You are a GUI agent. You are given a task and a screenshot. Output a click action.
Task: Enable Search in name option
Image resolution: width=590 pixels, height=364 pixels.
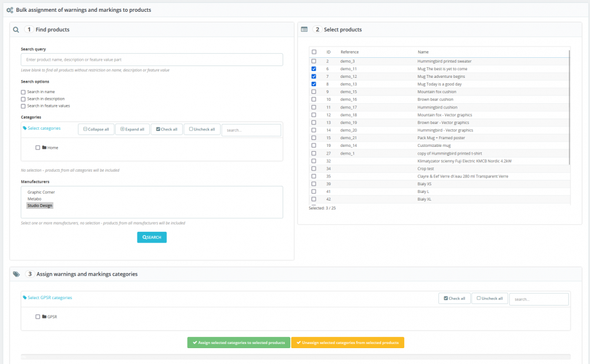click(x=24, y=92)
